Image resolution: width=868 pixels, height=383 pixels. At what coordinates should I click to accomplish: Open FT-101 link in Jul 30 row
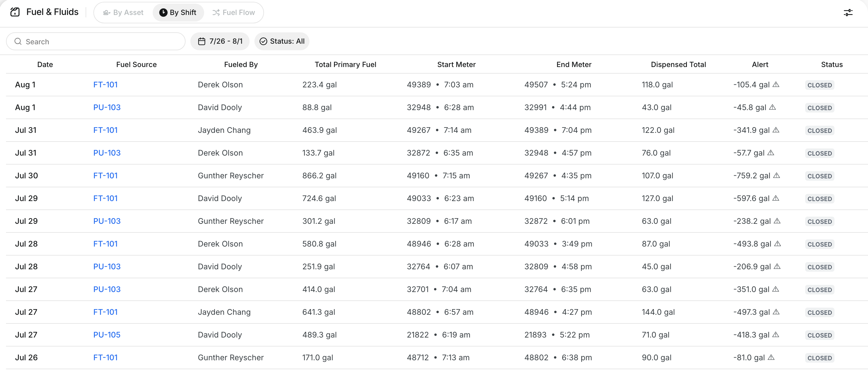(105, 176)
